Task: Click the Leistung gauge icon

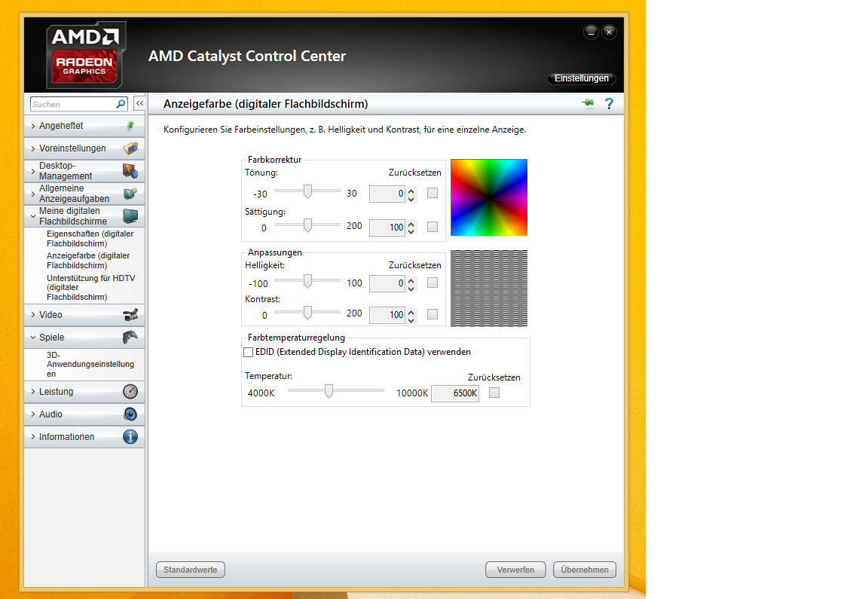Action: [x=130, y=391]
